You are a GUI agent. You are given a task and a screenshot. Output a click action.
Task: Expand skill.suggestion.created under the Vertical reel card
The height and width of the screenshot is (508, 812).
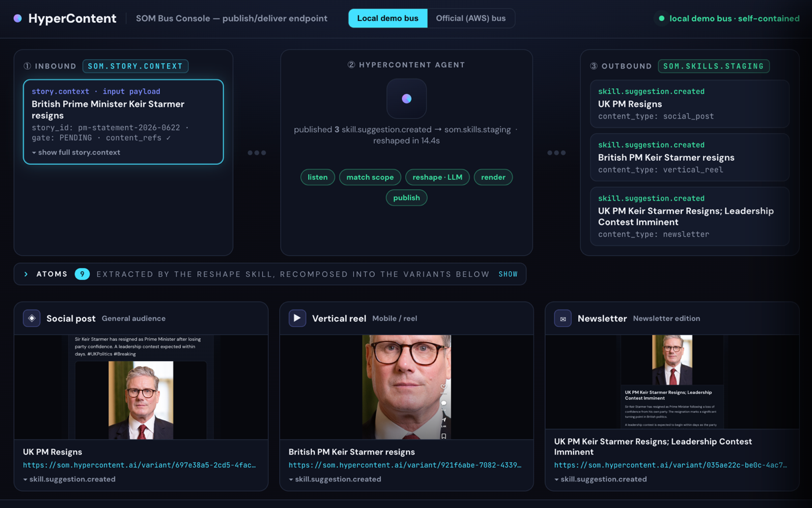pos(335,479)
